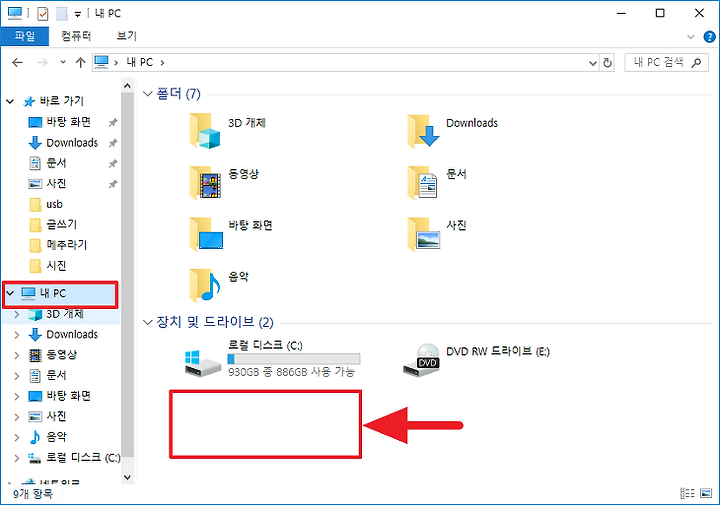Refresh the 내 PC view

pos(607,62)
